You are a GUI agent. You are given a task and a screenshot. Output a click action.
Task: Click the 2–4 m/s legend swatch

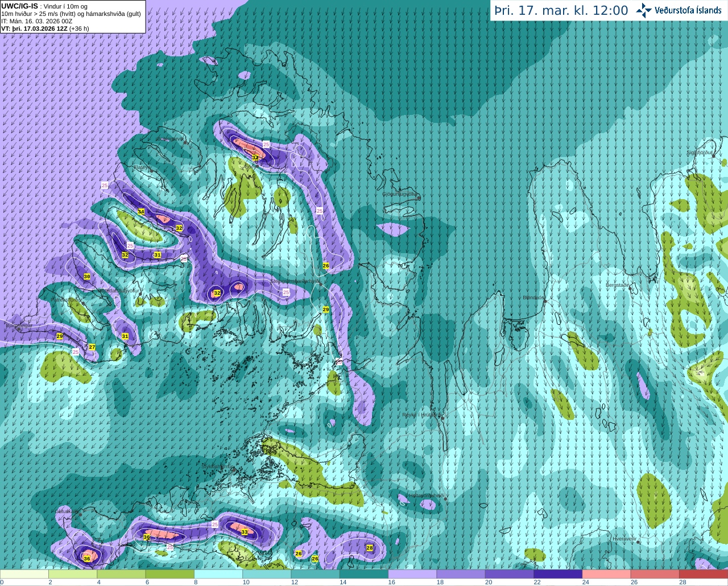(x=73, y=574)
